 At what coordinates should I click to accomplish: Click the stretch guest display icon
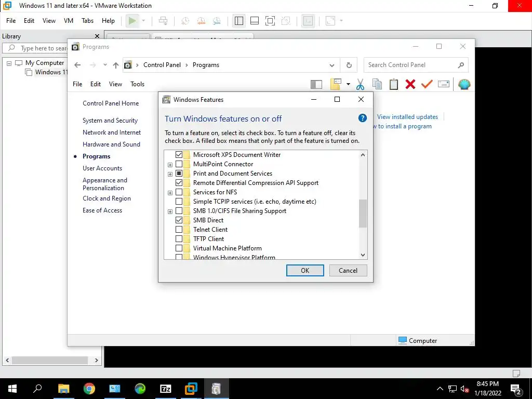(330, 21)
